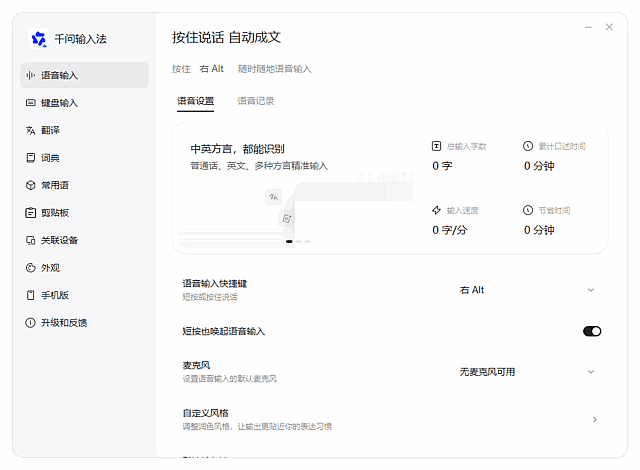Click the 0 字/分 input speed value
This screenshot has height=470, width=640.
coord(450,230)
